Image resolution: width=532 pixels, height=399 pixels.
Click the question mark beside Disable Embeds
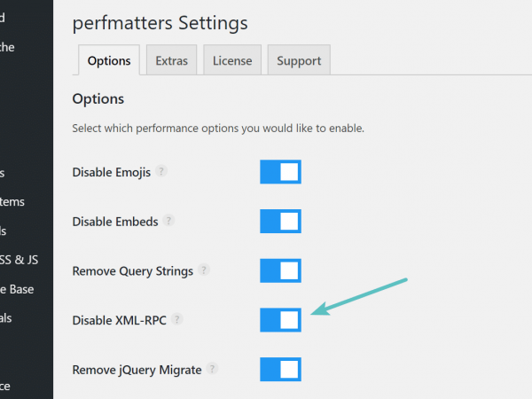click(168, 221)
